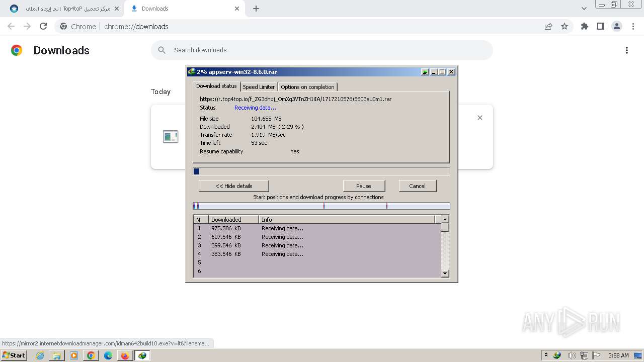Cancel the appserv download
Viewport: 644px width, 362px height.
[417, 186]
